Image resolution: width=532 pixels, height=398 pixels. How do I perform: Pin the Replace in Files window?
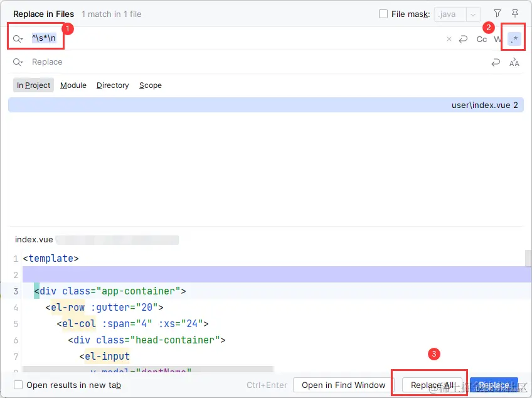(514, 14)
